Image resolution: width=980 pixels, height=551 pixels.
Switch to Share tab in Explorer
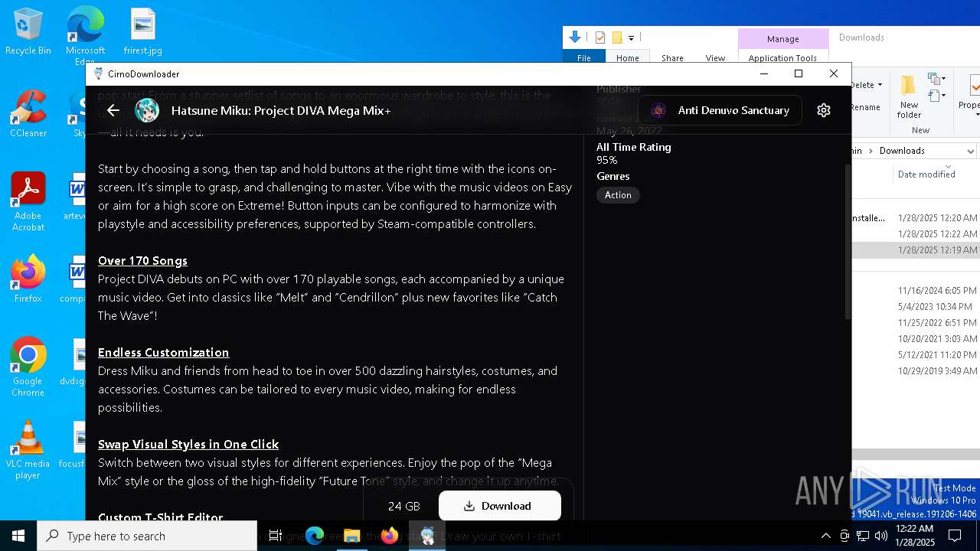tap(672, 58)
